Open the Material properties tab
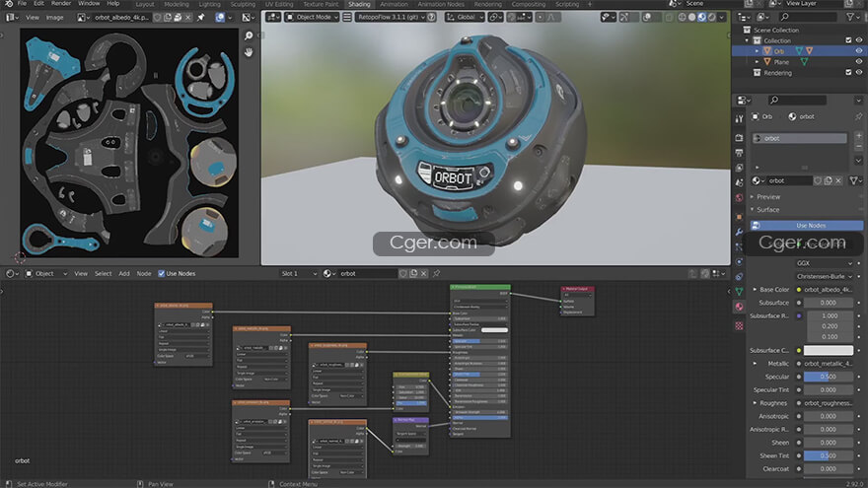 pyautogui.click(x=739, y=307)
